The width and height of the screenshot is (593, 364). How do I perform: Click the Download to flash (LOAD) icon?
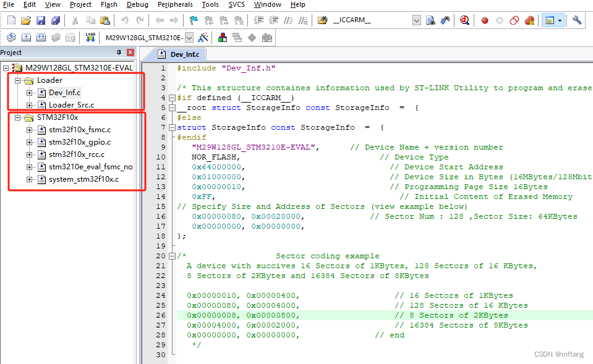[90, 37]
